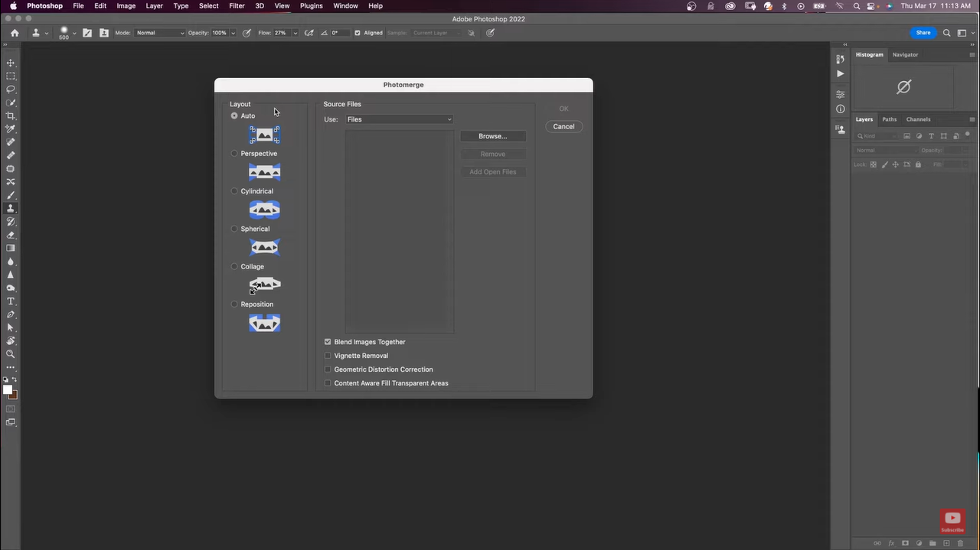The image size is (980, 550).
Task: Open the Clone Source panel icon
Action: [104, 33]
